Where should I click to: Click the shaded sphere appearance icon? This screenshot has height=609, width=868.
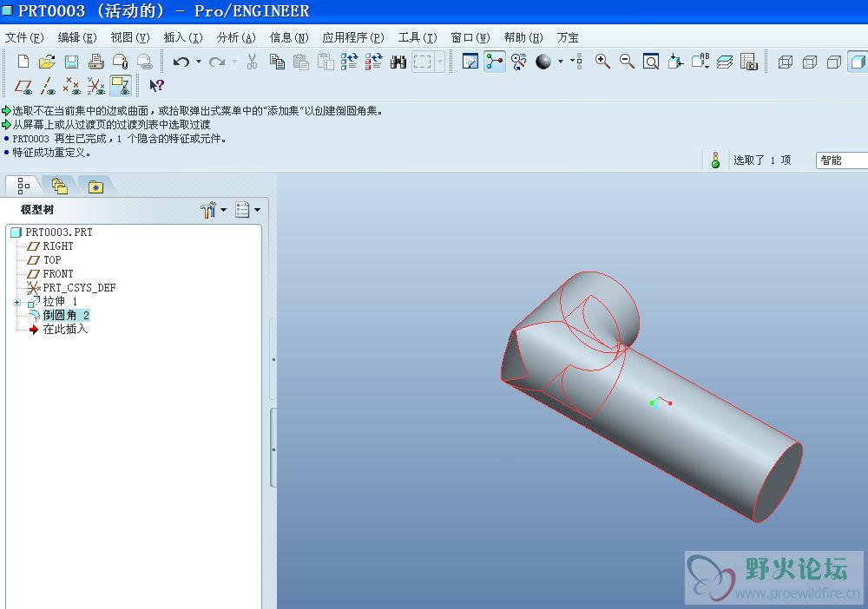[543, 62]
